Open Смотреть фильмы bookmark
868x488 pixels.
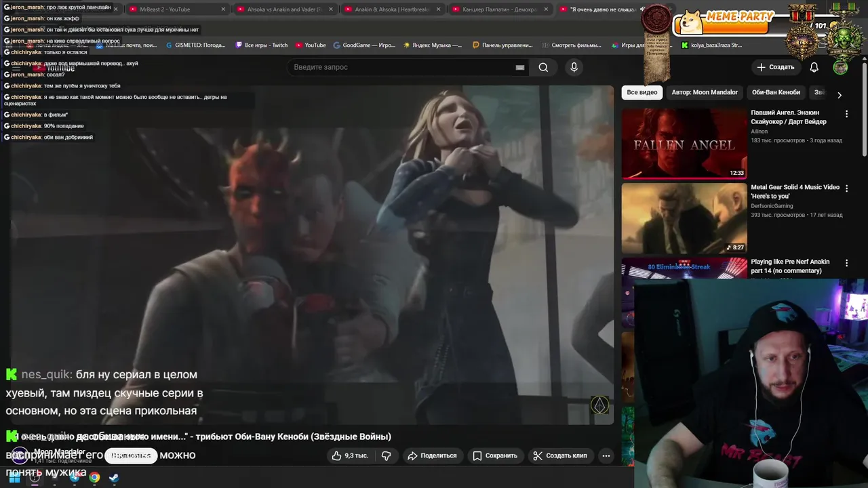click(572, 45)
